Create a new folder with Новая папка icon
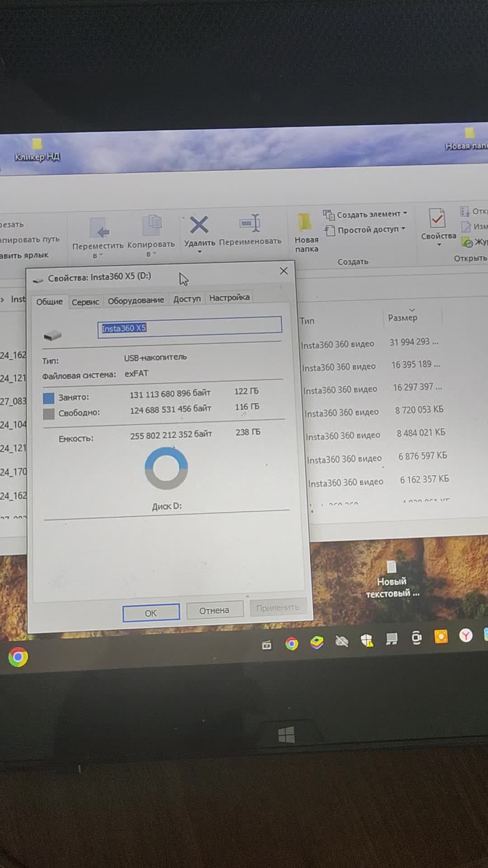Screen dimensions: 488x868 (x=305, y=222)
